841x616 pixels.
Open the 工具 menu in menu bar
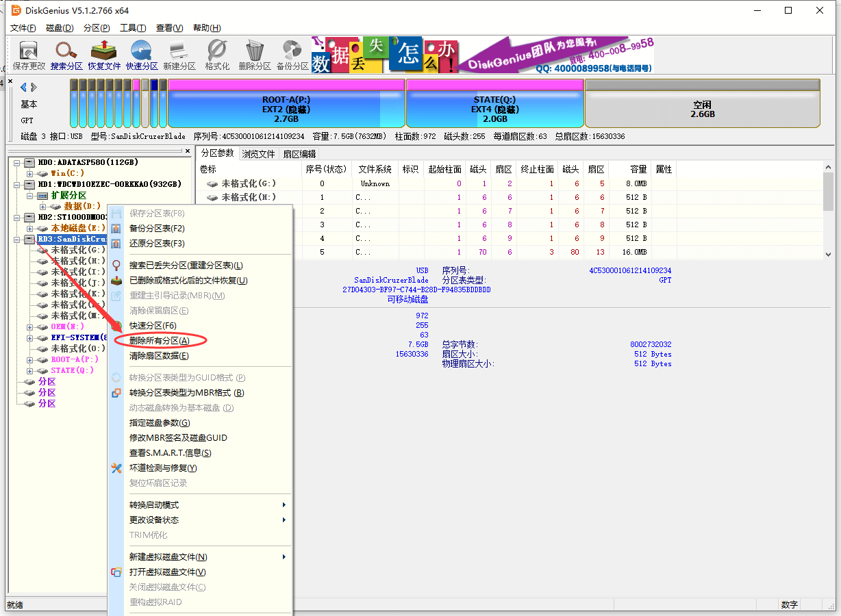coord(132,28)
